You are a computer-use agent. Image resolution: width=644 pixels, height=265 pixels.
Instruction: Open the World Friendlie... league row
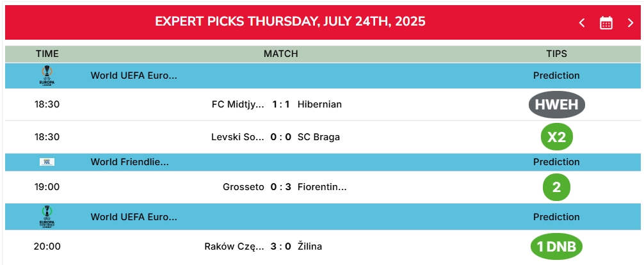tap(323, 162)
